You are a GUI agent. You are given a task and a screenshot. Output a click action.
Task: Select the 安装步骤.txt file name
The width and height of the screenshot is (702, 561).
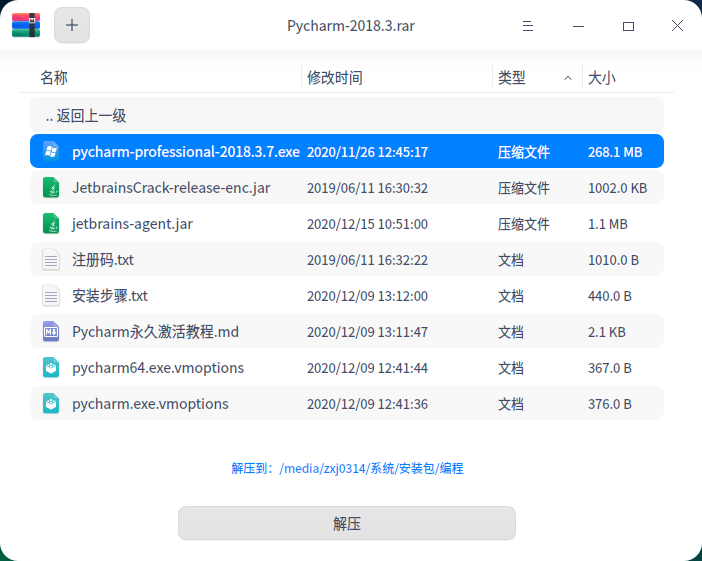(110, 295)
